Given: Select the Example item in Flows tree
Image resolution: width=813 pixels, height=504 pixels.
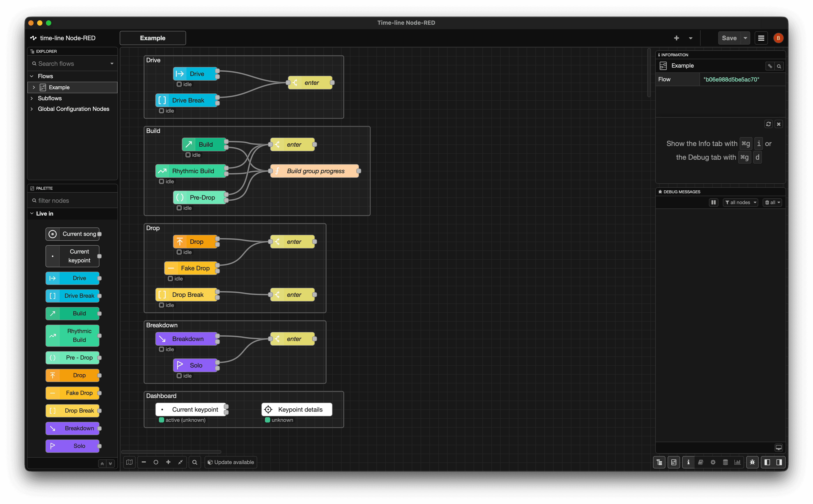Looking at the screenshot, I should (x=72, y=87).
